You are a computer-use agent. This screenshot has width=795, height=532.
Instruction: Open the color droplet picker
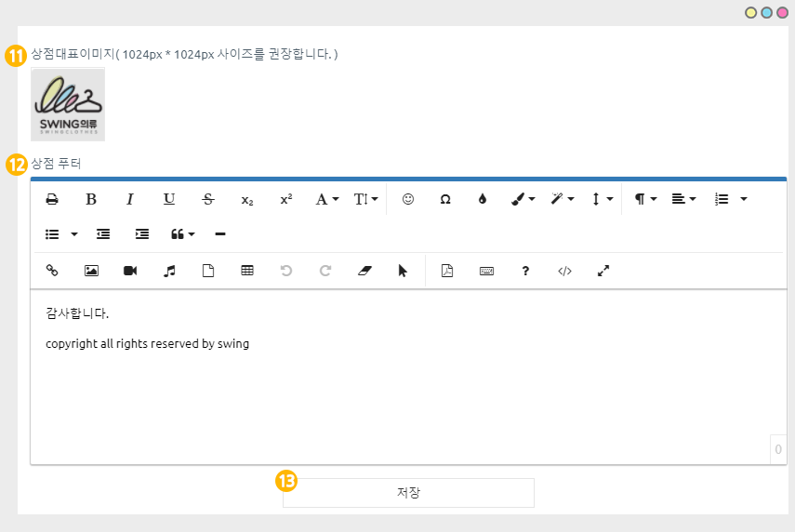(482, 199)
